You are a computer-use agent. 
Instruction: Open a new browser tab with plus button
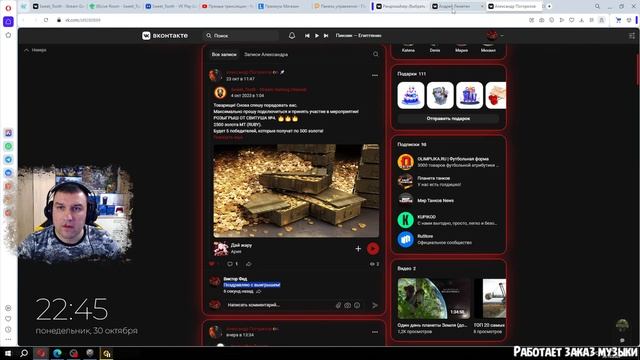tap(549, 6)
